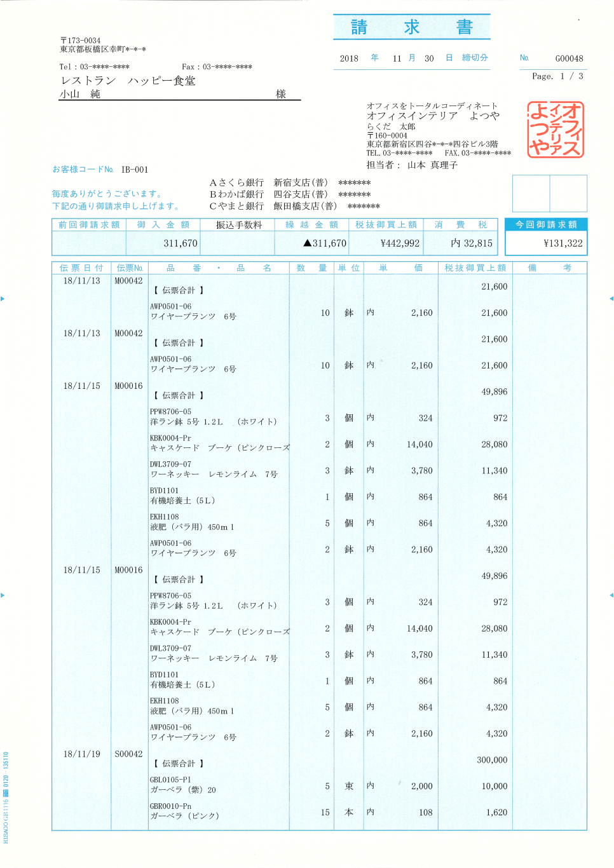Click the unit 束 in the ガーベラ (紫) row
This screenshot has height=868, width=614.
[349, 786]
